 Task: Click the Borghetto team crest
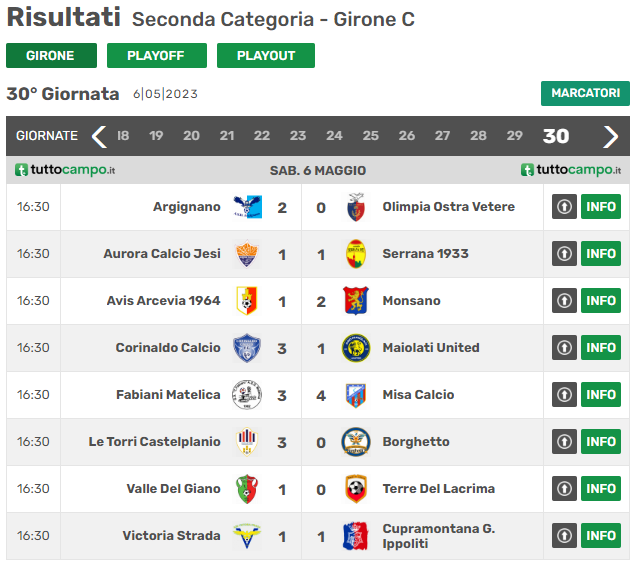pyautogui.click(x=356, y=442)
